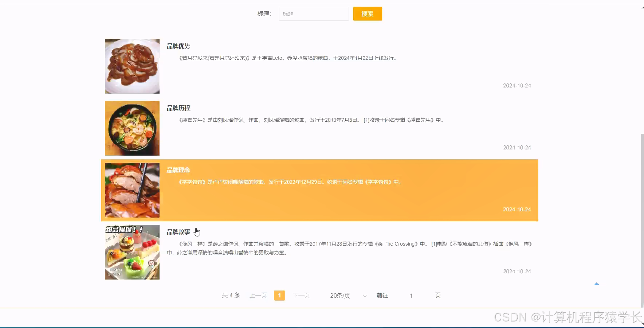Click the chevron on the page size selector
Screen dimensions: 644x328
pyautogui.click(x=364, y=296)
